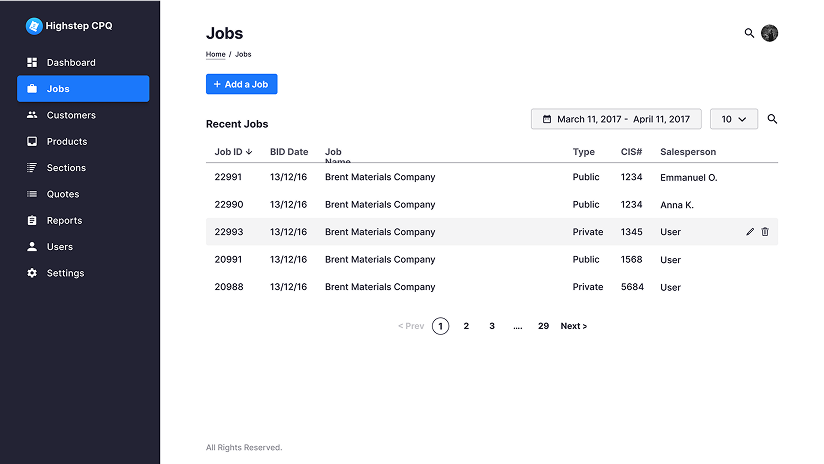Expand the rows-per-page dropdown showing 10
This screenshot has width=824, height=464.
coord(734,119)
